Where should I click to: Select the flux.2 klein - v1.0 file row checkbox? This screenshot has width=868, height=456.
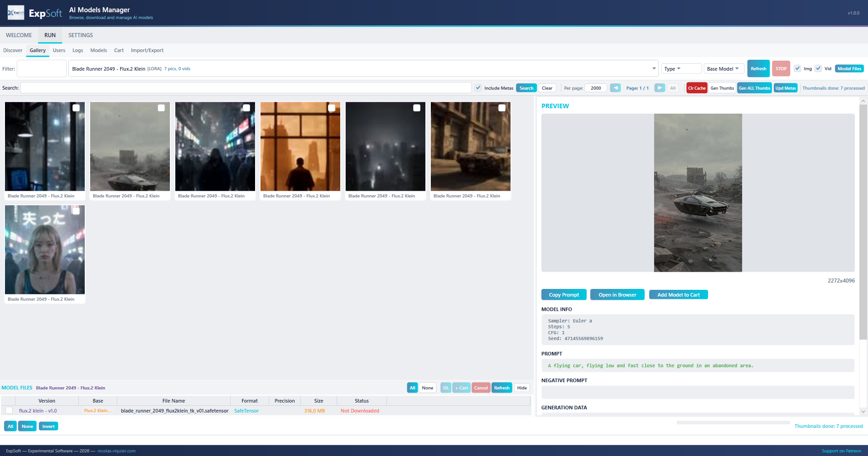9,411
